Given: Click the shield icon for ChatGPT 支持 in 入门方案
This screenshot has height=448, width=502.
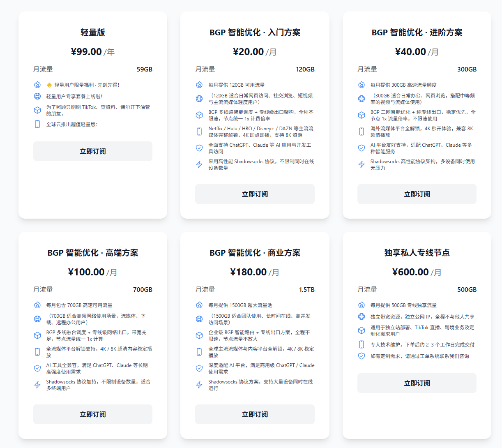Looking at the screenshot, I should click(x=199, y=148).
